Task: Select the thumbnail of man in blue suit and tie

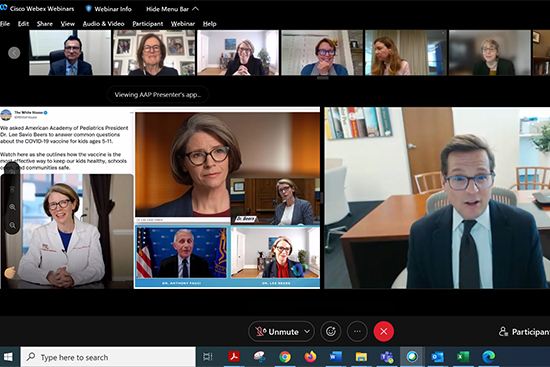Action: click(x=70, y=53)
